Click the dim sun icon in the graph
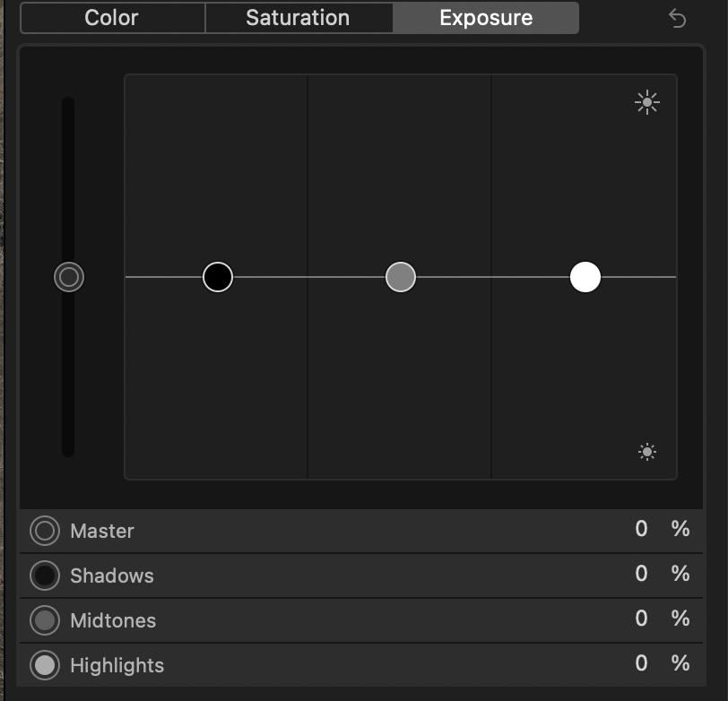 coord(647,452)
